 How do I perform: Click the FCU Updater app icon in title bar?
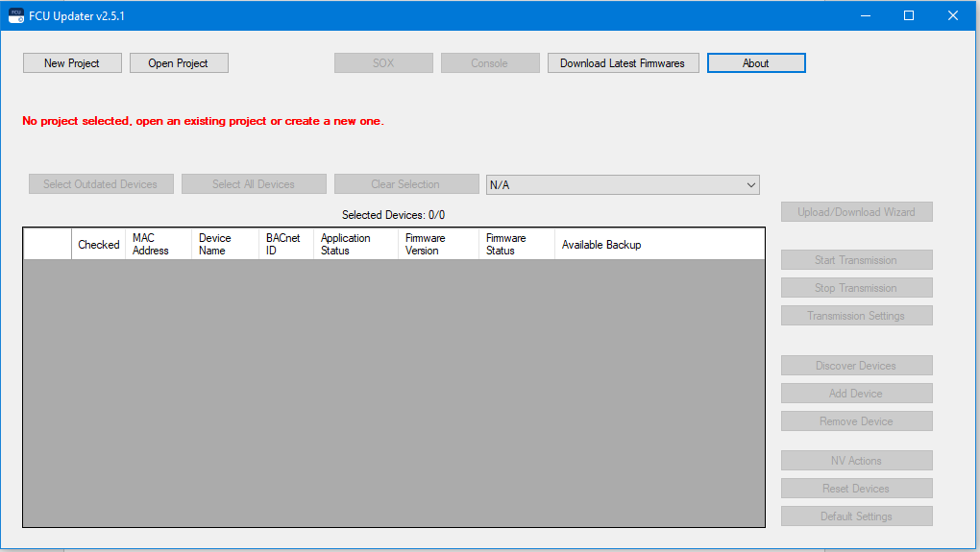point(16,16)
